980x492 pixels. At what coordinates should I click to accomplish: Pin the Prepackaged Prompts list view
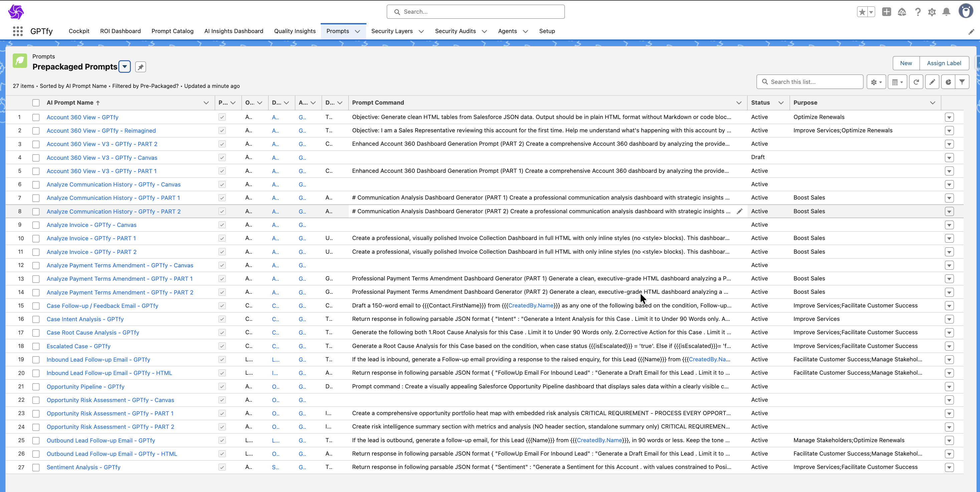pos(140,67)
